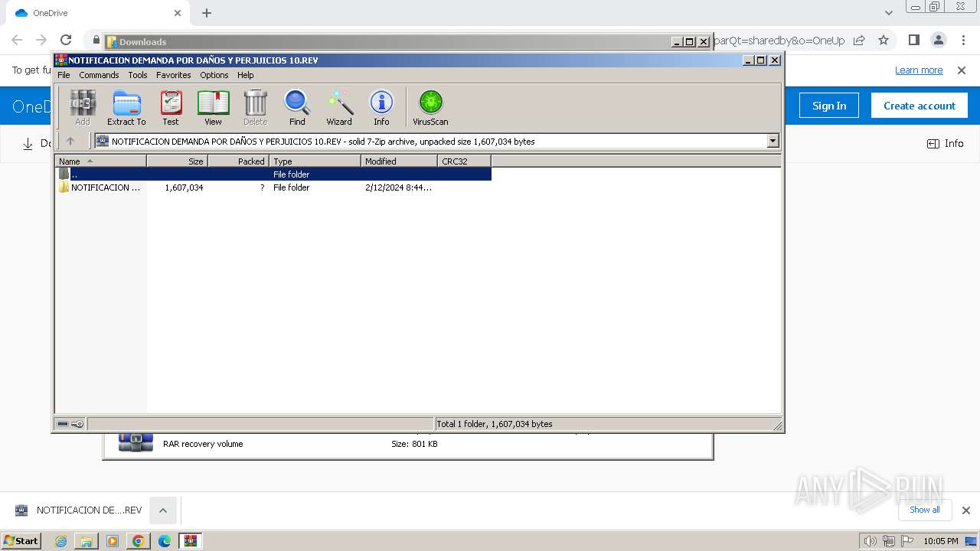Dismiss the Chrome downloads bar
The width and height of the screenshot is (980, 551).
pos(966,510)
